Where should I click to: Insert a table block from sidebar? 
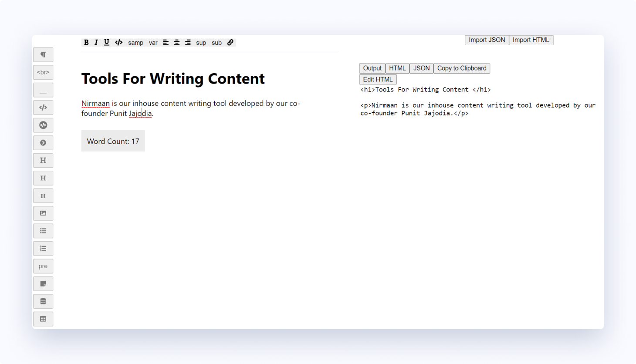(43, 319)
